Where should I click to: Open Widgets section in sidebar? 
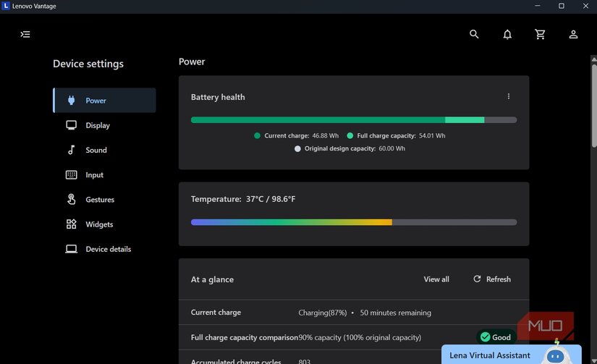click(99, 224)
